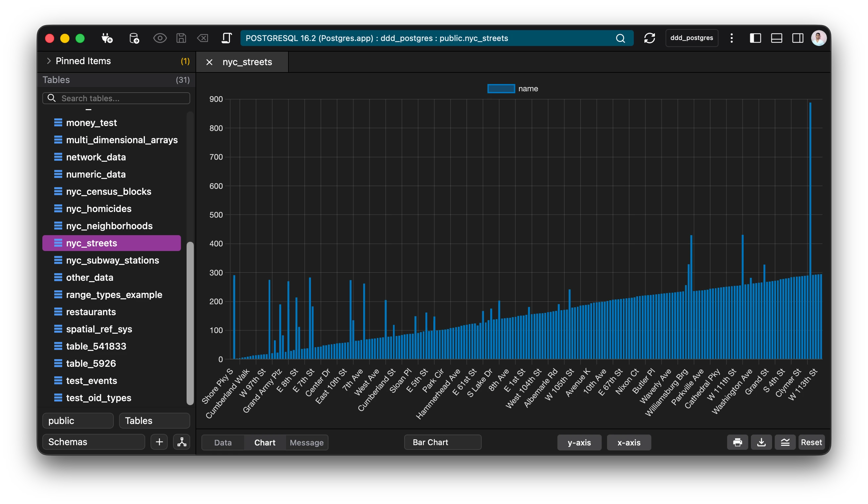Click the name legend color swatch

tap(501, 89)
